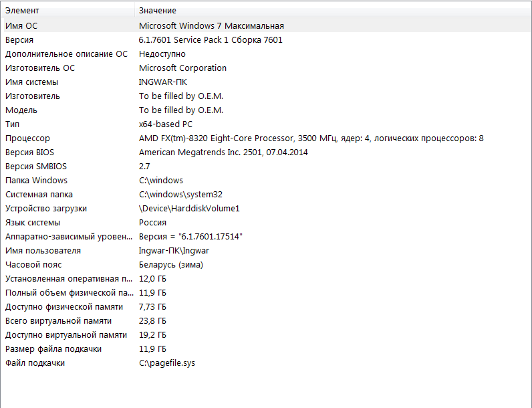Click the "Элемент" column header
Image resolution: width=532 pixels, height=408 pixels.
23,11
